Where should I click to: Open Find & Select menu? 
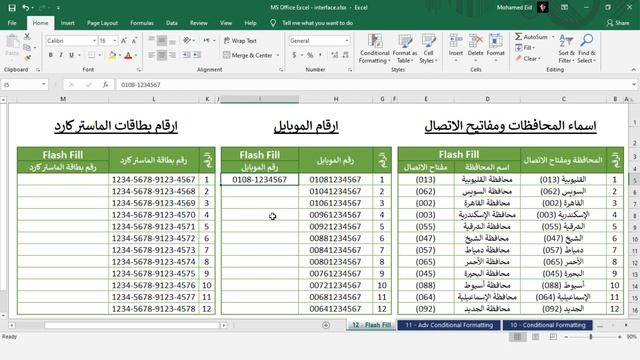pyautogui.click(x=587, y=49)
